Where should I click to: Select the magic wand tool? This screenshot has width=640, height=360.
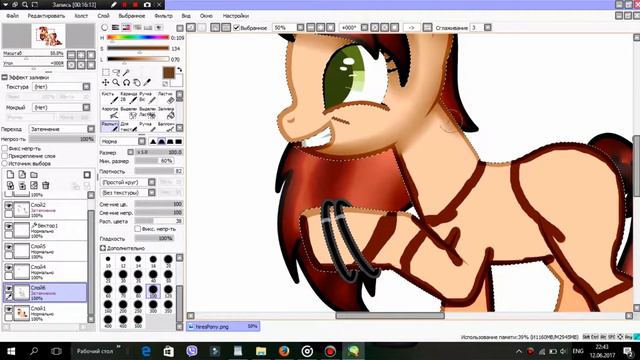click(127, 72)
